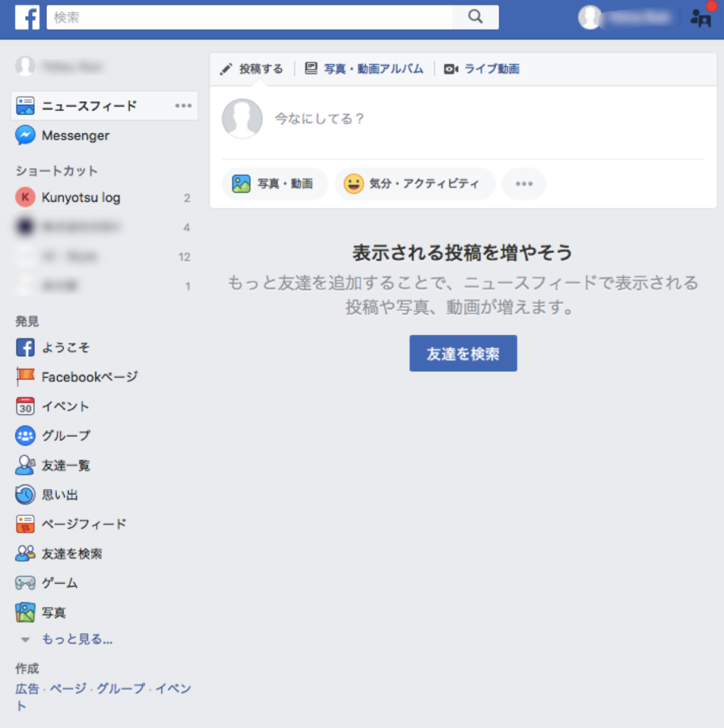This screenshot has width=724, height=728.
Task: Create a page via ページ link
Action: (68, 688)
